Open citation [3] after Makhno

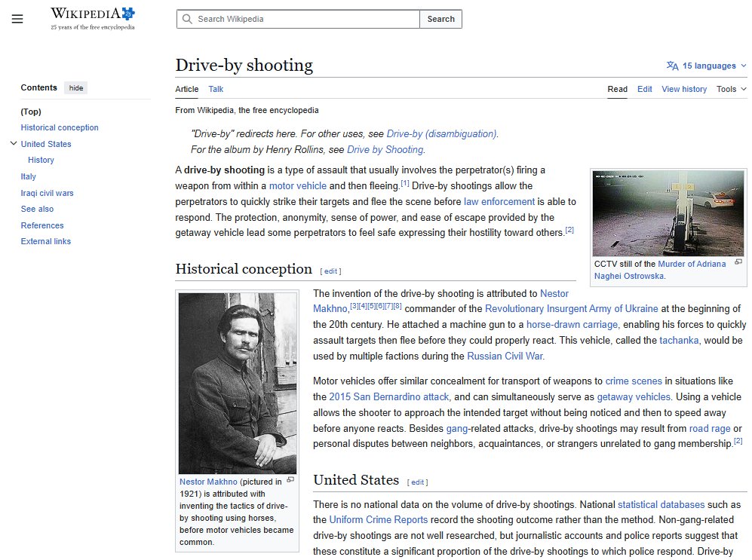(354, 306)
